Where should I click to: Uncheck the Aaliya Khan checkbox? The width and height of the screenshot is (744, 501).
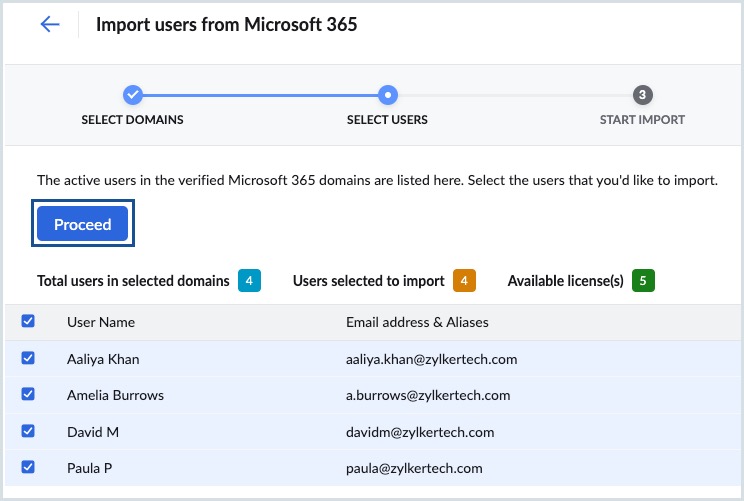(x=28, y=358)
